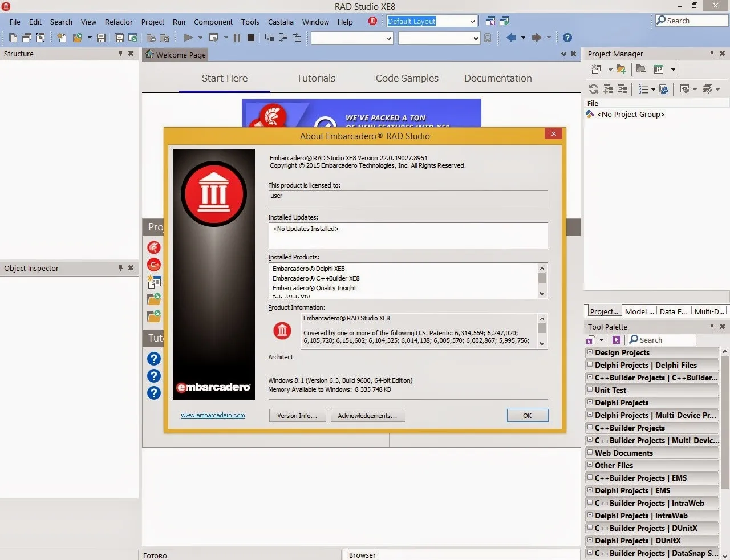Click the Remove file from project icon
The width and height of the screenshot is (730, 560).
[165, 38]
